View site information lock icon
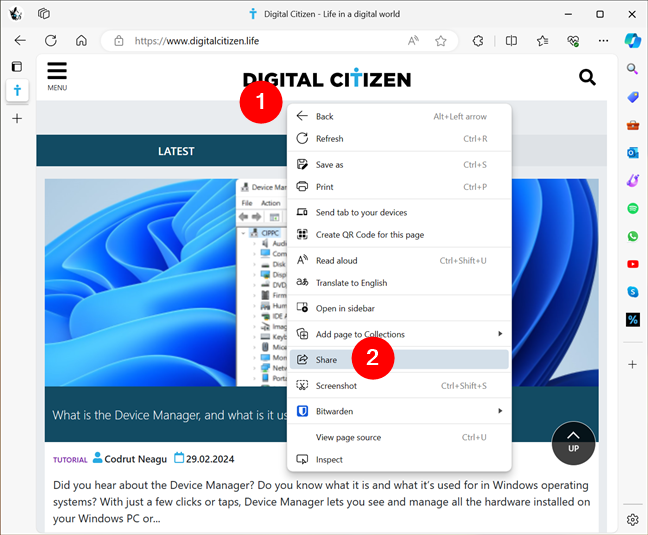The image size is (648, 535). point(119,41)
